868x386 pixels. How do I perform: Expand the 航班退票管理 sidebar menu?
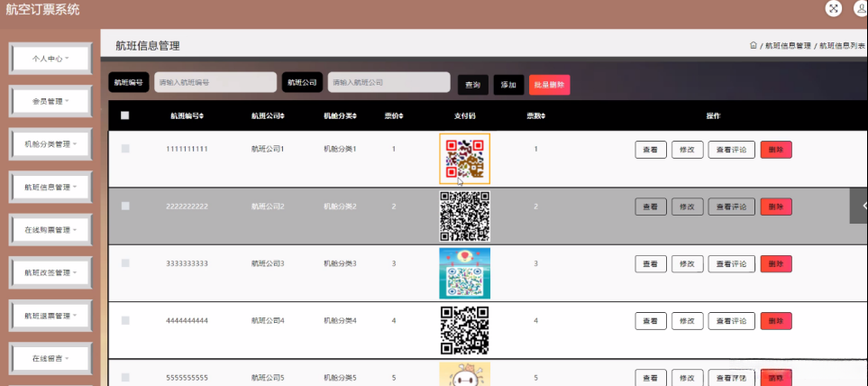click(x=50, y=316)
